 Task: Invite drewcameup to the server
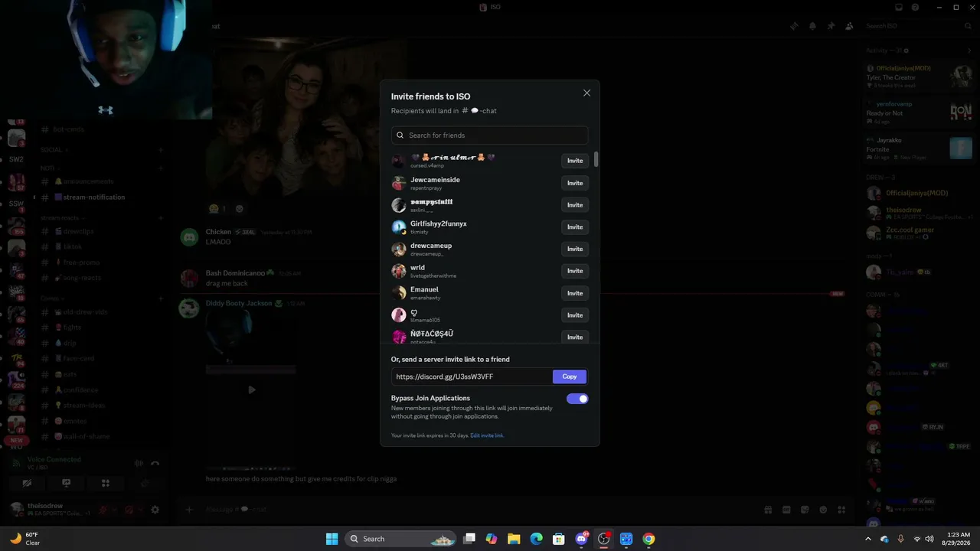[x=575, y=249]
